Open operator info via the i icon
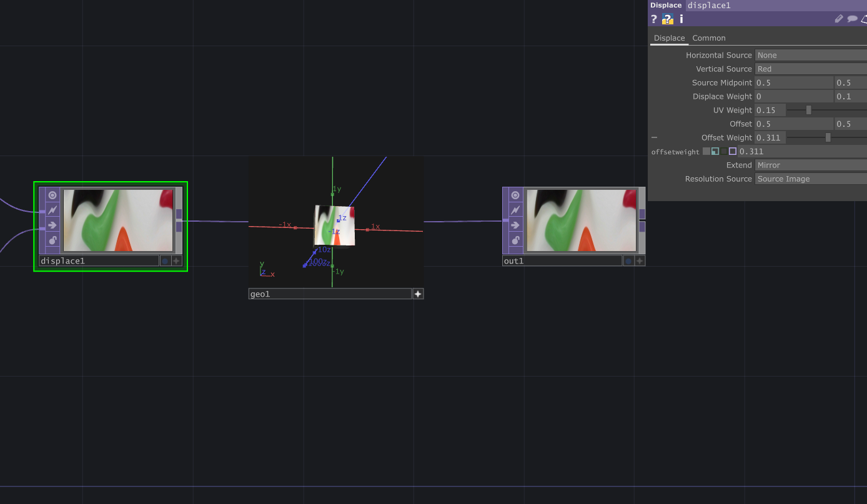This screenshot has width=867, height=504. click(681, 19)
